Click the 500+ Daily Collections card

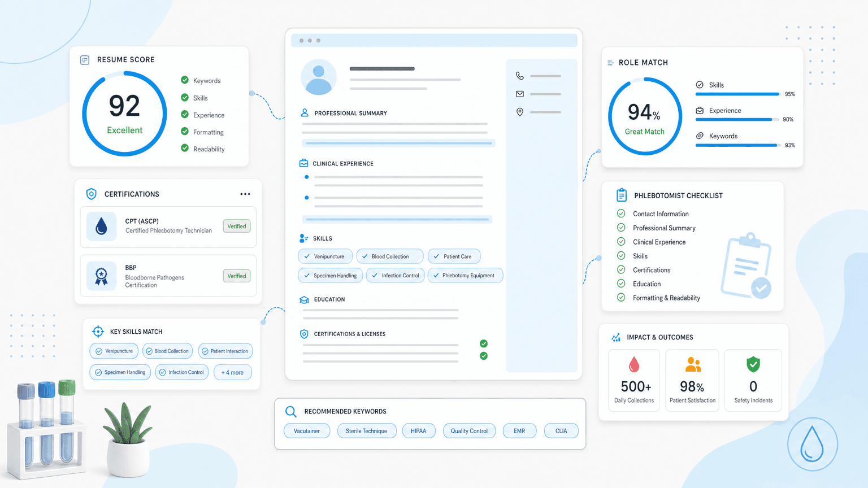(x=634, y=380)
